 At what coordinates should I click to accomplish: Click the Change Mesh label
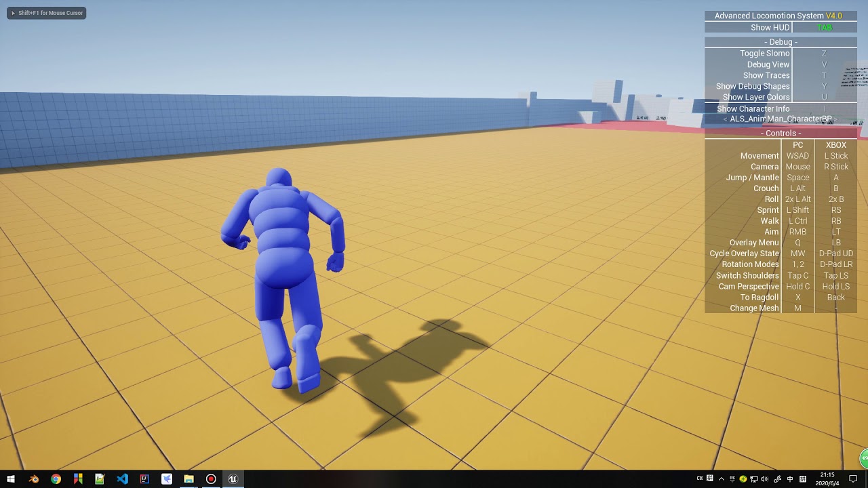pos(754,308)
